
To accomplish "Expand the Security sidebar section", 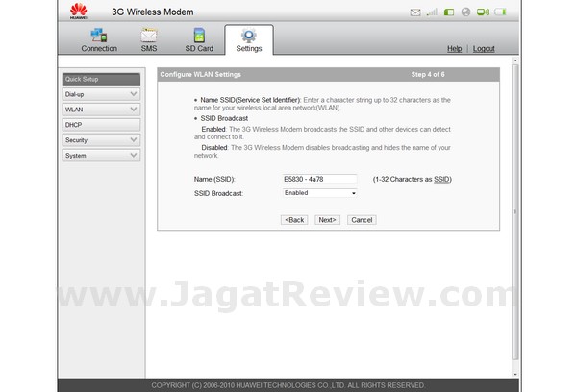I will coord(101,140).
